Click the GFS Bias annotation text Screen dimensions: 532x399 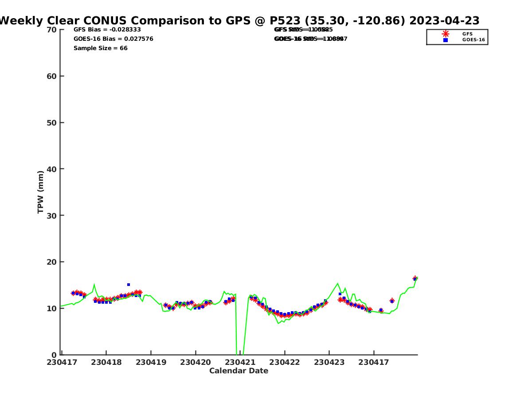[x=107, y=29]
